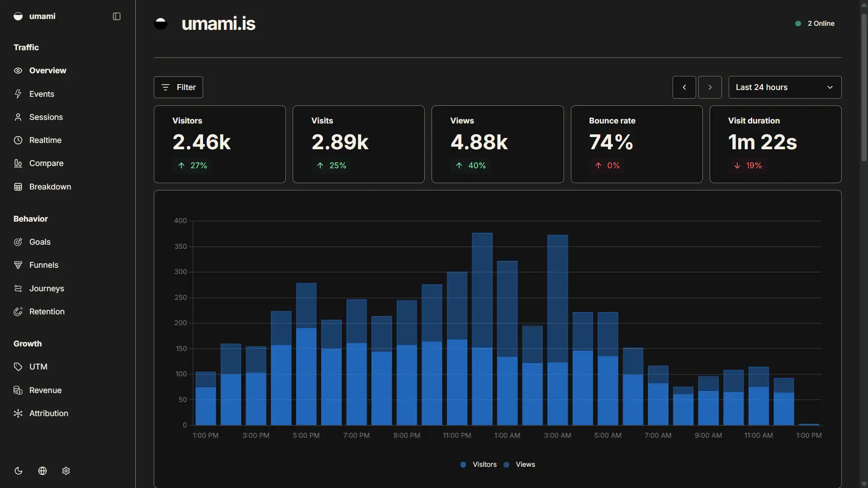Open settings via the gear icon
This screenshot has width=868, height=488.
point(66,471)
